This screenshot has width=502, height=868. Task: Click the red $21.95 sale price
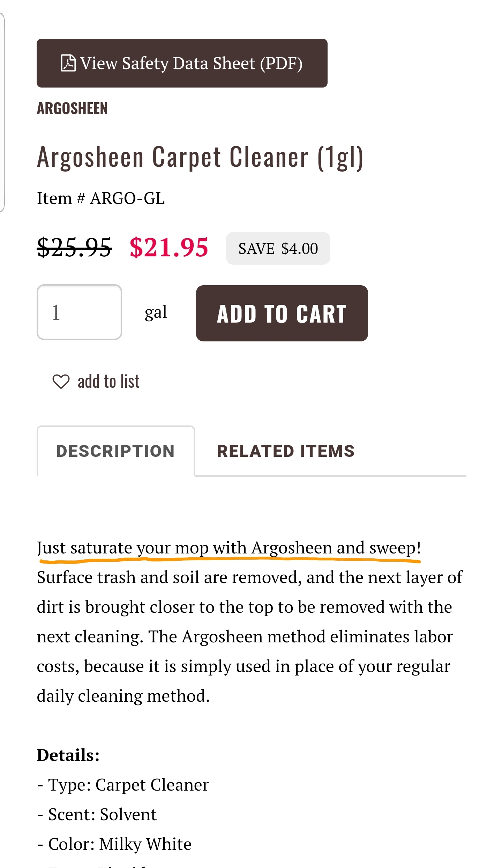point(169,247)
